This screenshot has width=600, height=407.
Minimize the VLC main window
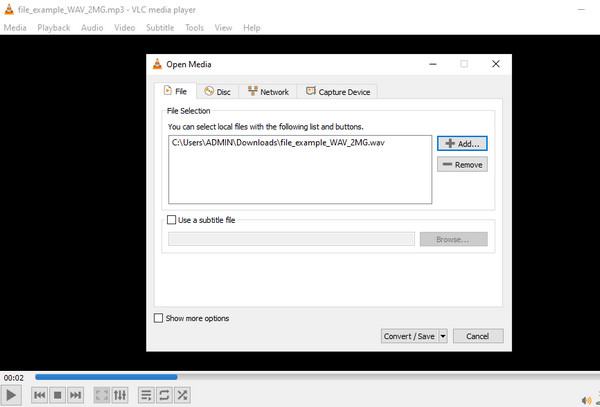pos(581,10)
